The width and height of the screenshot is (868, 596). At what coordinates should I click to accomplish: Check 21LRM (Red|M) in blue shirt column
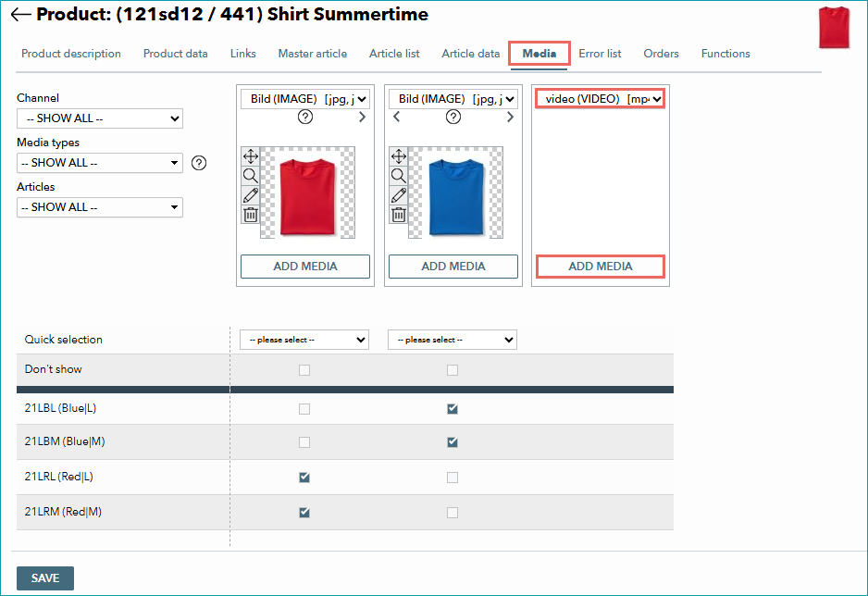tap(453, 513)
